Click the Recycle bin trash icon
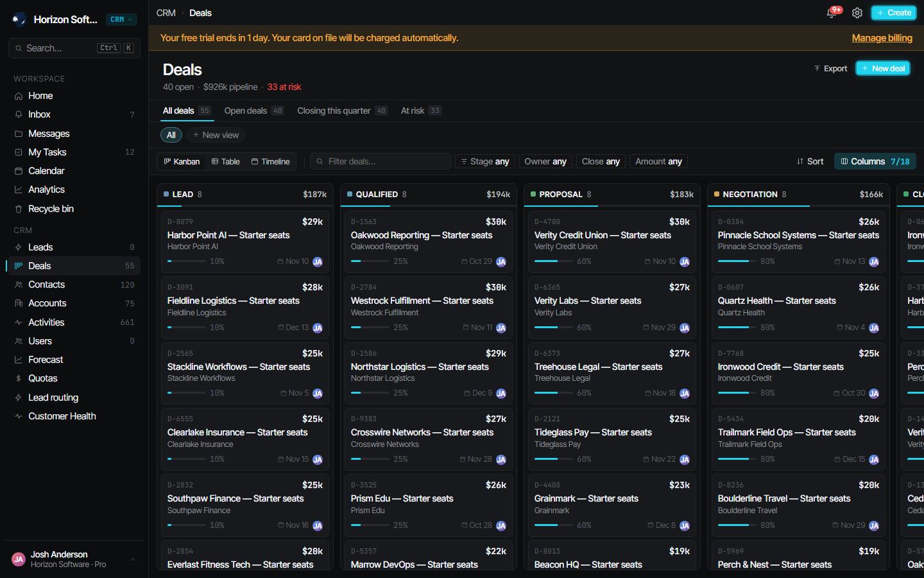 (x=19, y=209)
